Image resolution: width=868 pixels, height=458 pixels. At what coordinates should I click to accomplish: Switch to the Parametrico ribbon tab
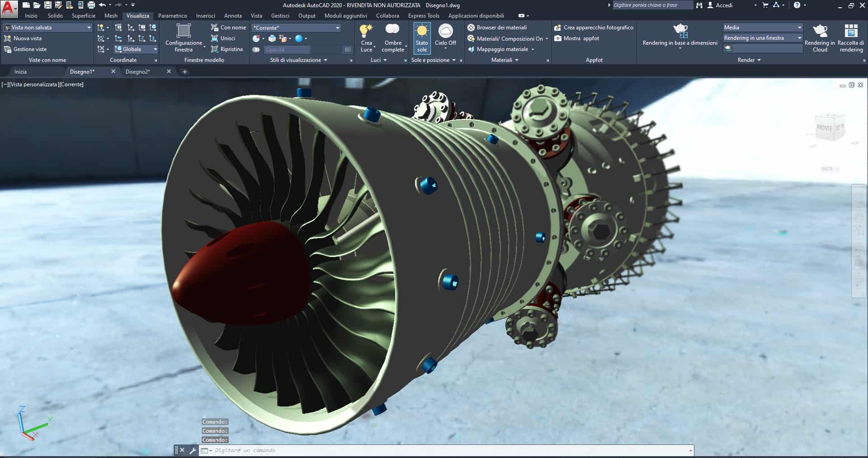[172, 16]
